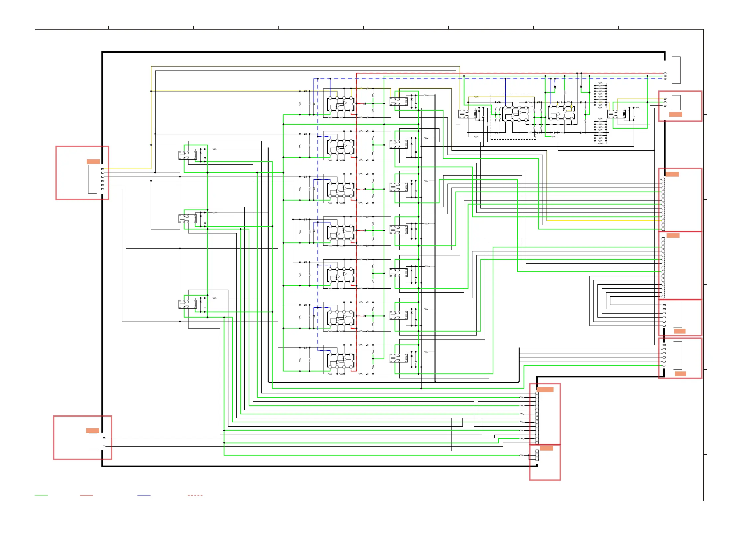Click the orange label beside the three-pin connector
This screenshot has height=560, width=754.
(676, 115)
